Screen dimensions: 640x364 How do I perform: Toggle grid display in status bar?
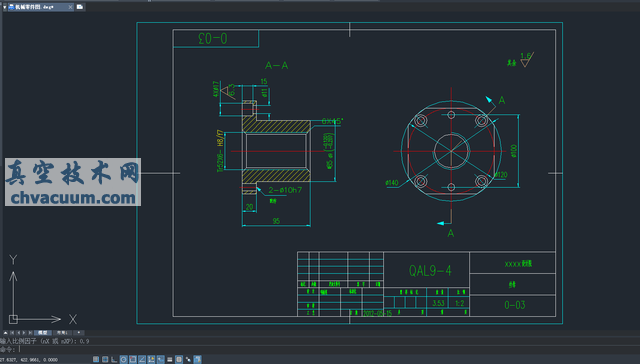click(x=105, y=360)
